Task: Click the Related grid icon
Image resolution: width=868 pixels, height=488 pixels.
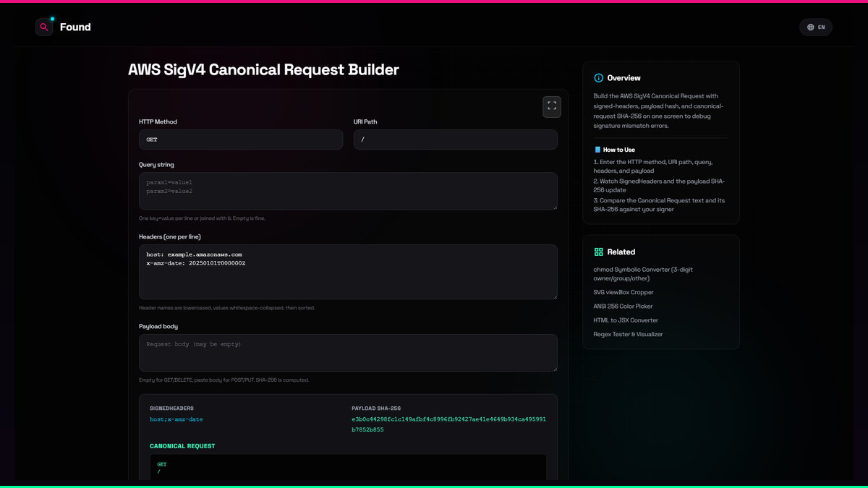Action: tap(598, 252)
